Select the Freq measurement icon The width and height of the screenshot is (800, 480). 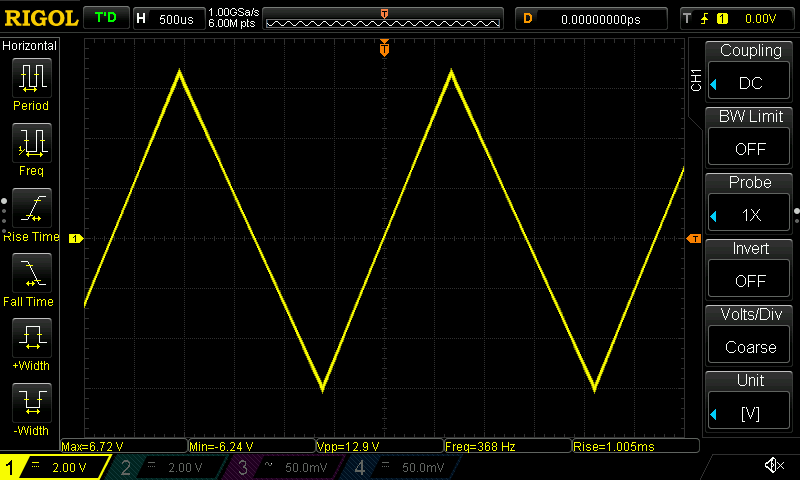click(x=32, y=143)
